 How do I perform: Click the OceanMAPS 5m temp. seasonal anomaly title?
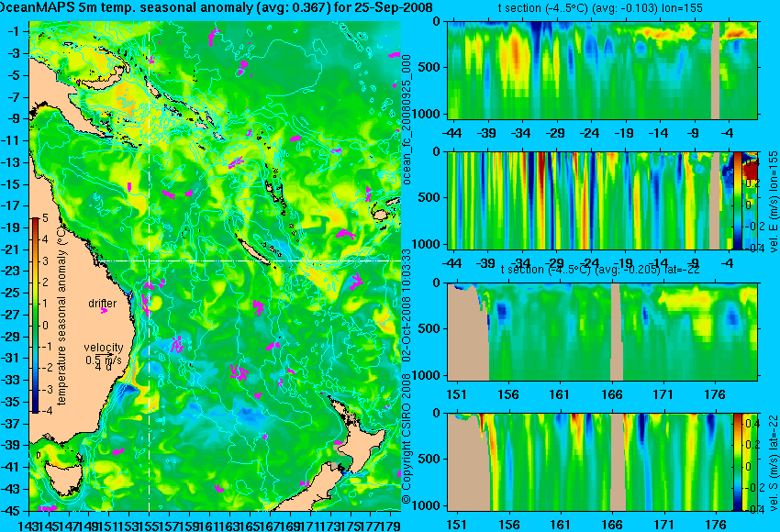point(216,7)
